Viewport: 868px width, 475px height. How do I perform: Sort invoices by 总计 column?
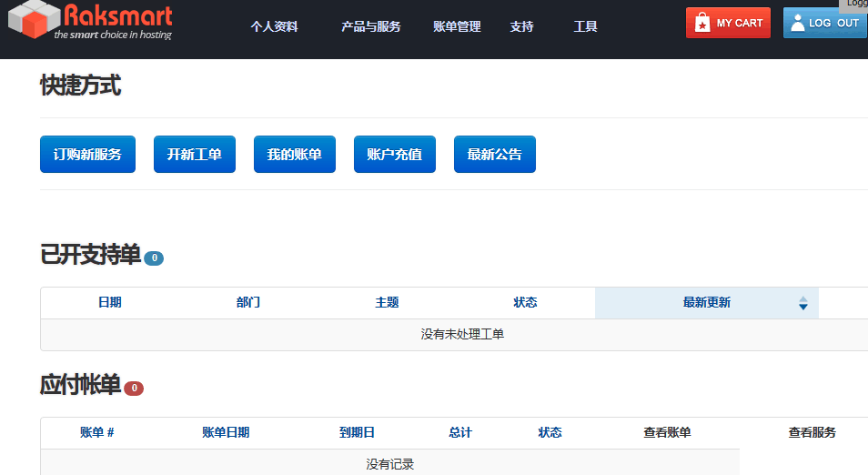pyautogui.click(x=460, y=432)
